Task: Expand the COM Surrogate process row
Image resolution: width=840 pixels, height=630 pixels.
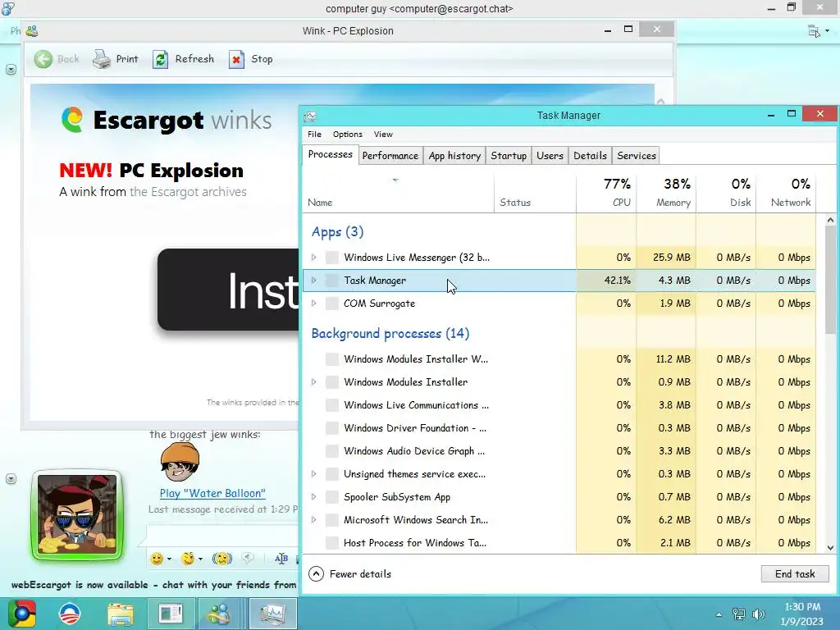Action: [314, 304]
